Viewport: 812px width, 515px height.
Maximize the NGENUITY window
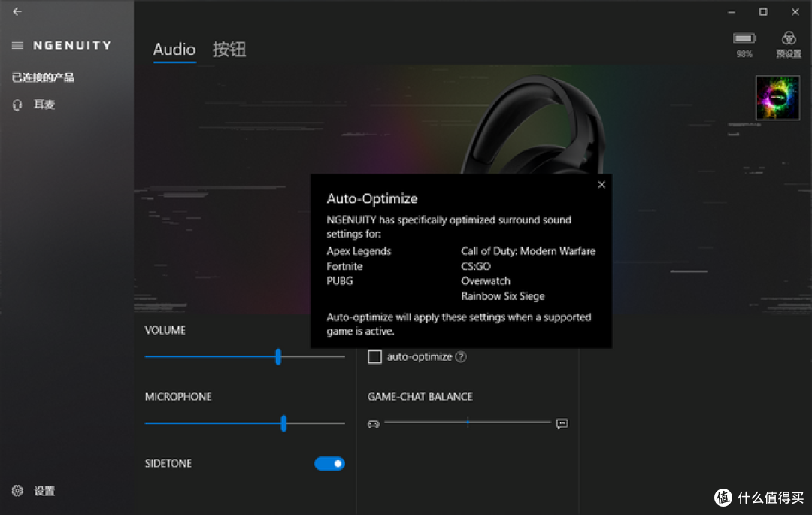coord(763,12)
